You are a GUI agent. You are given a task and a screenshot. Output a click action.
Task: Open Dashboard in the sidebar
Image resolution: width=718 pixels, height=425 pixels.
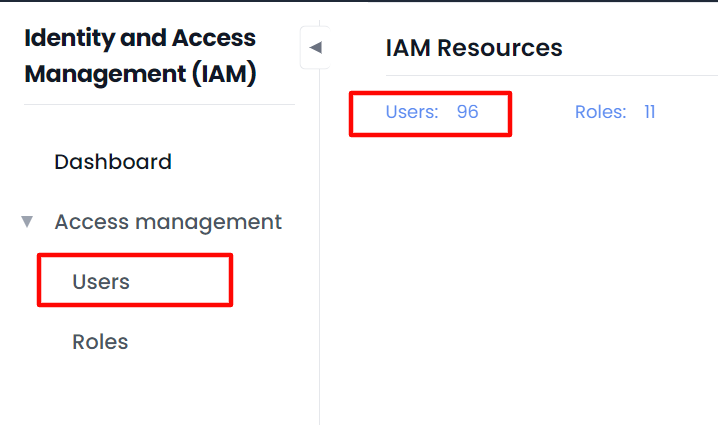113,162
